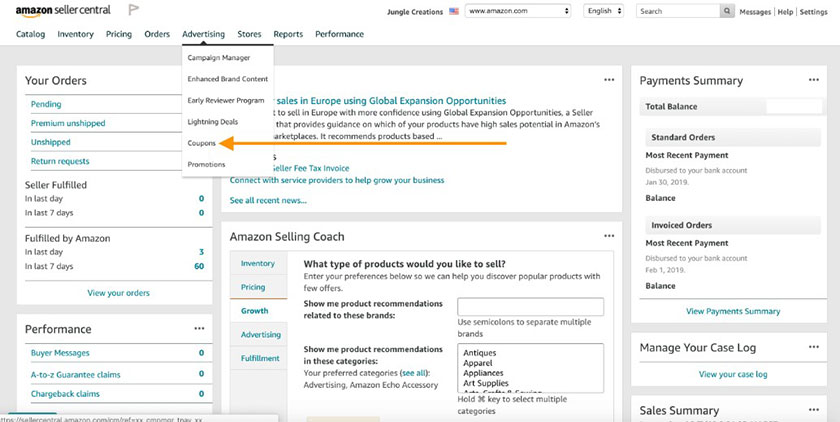Select Lightning Deals menu entry

coord(213,122)
